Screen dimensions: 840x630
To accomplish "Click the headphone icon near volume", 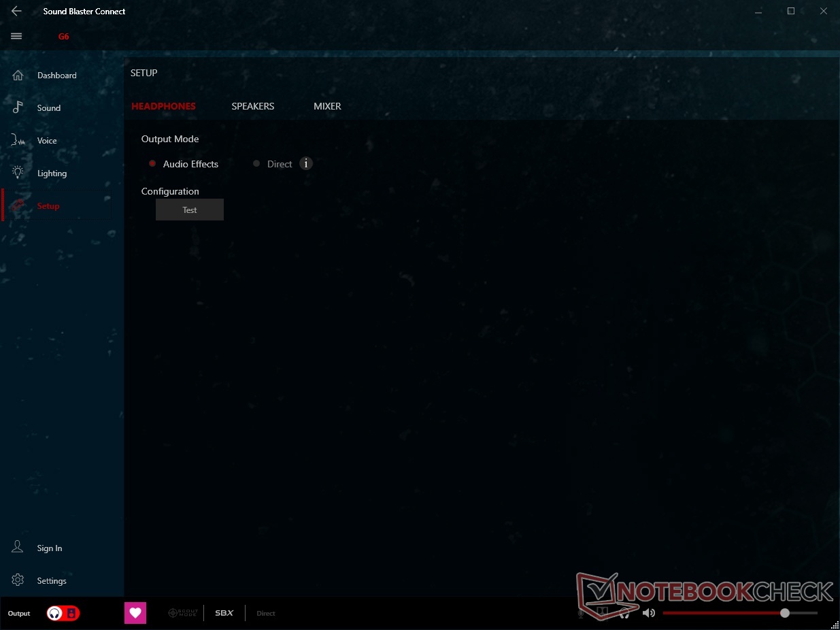I will pos(624,613).
